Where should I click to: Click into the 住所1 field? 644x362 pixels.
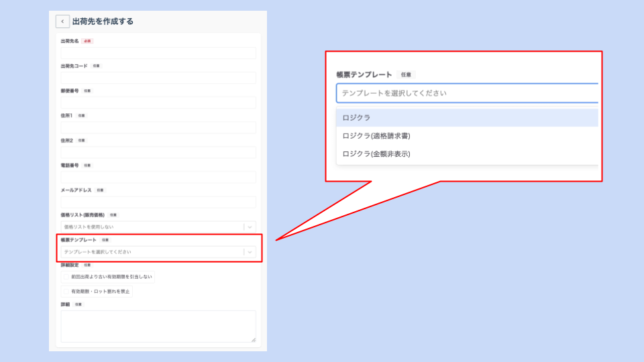click(x=158, y=127)
